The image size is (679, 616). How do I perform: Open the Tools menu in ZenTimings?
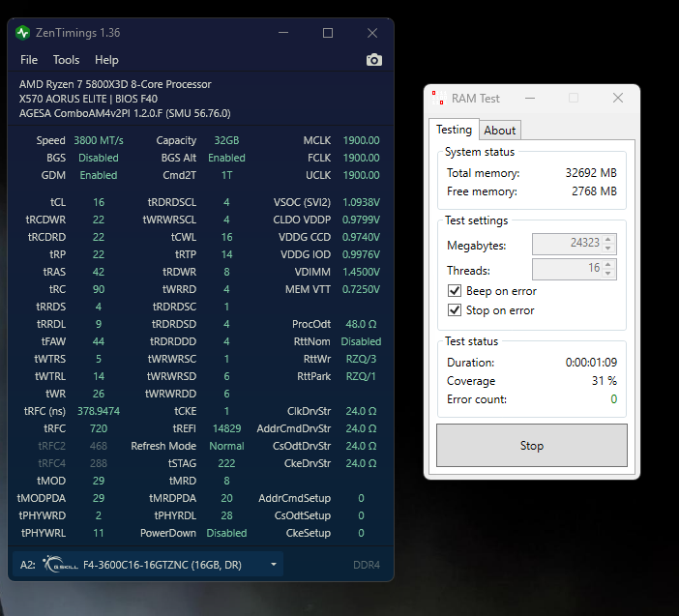click(x=66, y=60)
